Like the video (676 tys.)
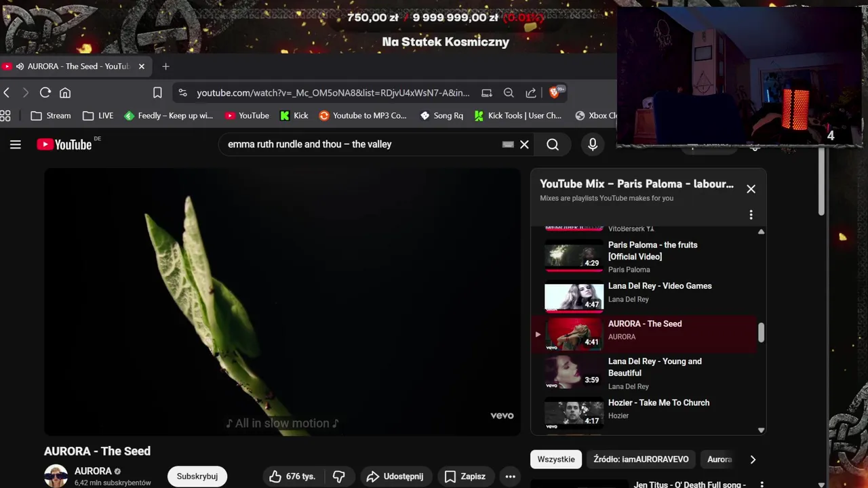Screen dimensions: 868x488 click(x=293, y=476)
